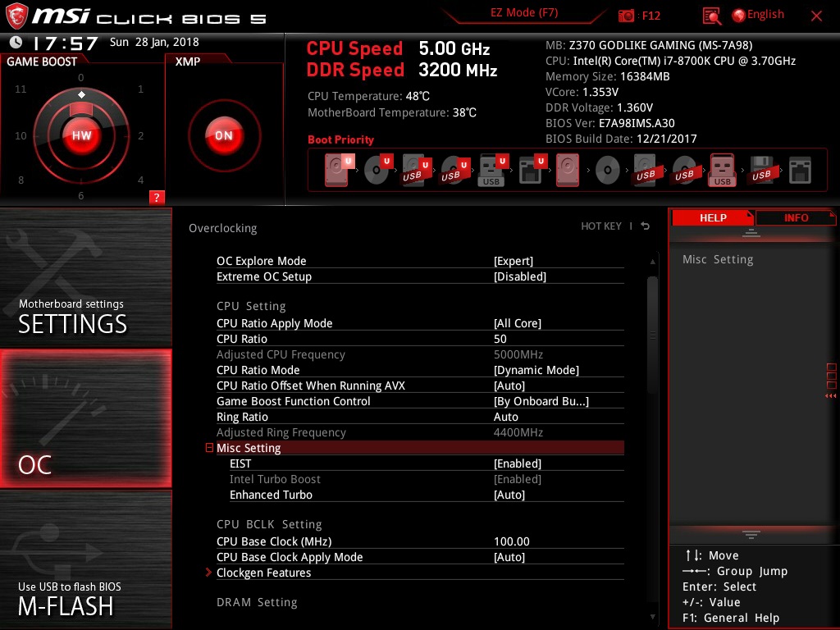The image size is (840, 630).
Task: Select the UEFI network boot icon
Action: [532, 170]
